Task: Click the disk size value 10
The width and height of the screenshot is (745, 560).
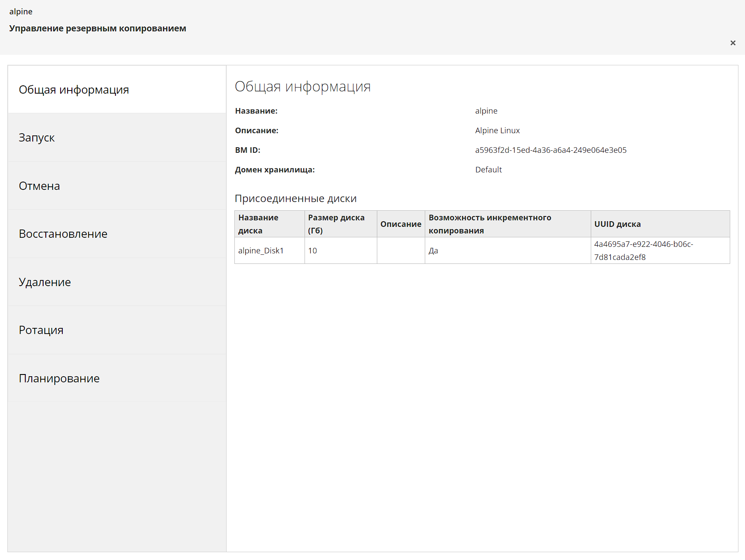Action: [312, 251]
